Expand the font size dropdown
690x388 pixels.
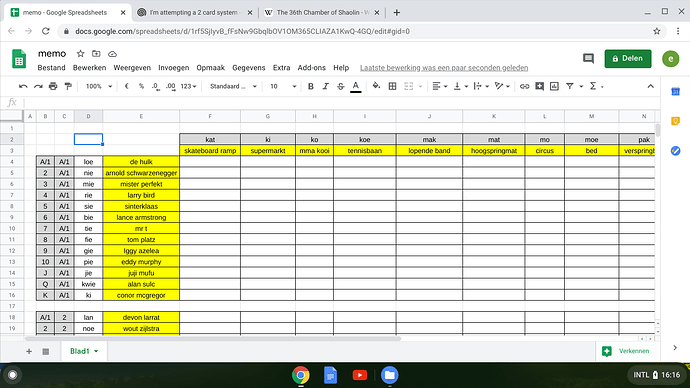click(283, 86)
